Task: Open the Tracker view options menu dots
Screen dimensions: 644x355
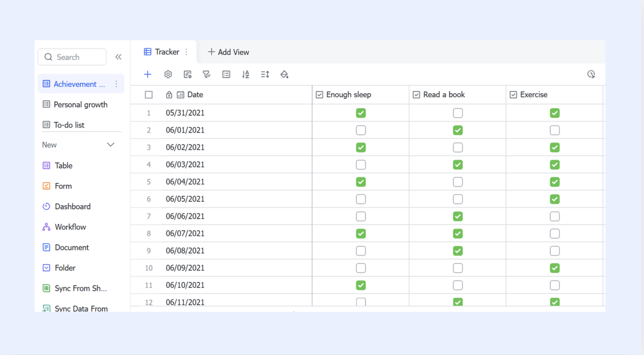Action: click(186, 52)
